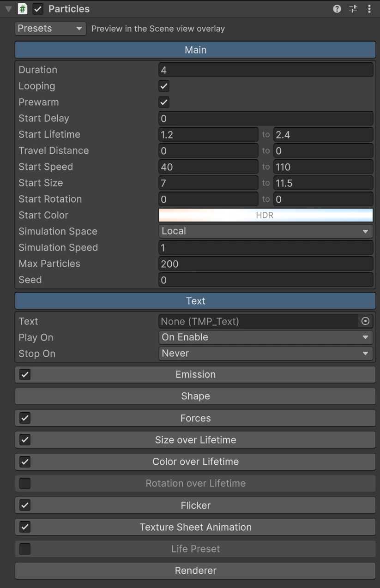Open the component help reference icon

[337, 9]
